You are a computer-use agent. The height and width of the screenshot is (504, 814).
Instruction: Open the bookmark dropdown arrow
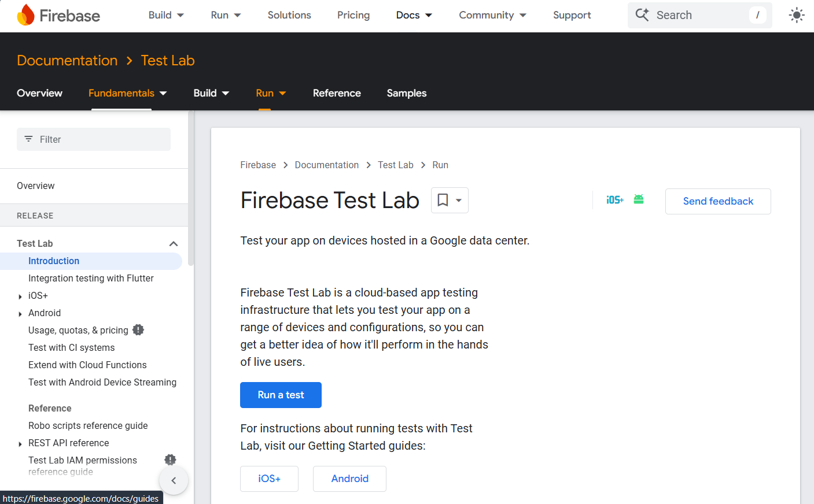point(459,201)
